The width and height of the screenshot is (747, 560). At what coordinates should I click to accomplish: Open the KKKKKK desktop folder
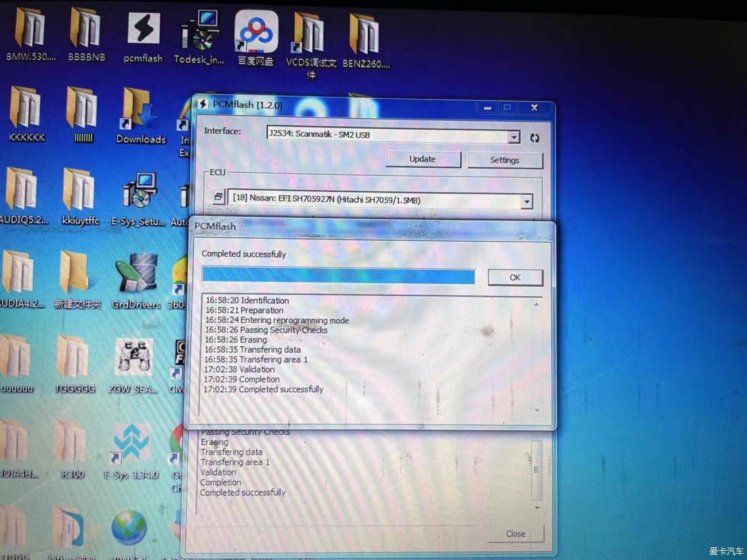26,114
